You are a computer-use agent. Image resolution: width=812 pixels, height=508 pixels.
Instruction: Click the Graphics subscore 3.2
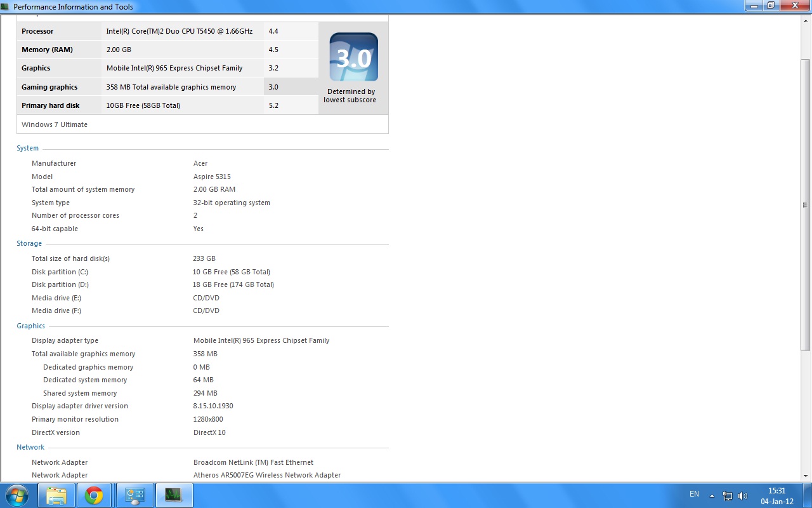pos(273,68)
